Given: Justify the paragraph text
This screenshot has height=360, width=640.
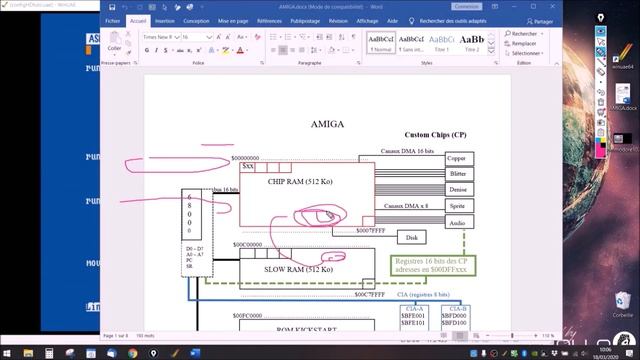Looking at the screenshot, I should tap(302, 50).
